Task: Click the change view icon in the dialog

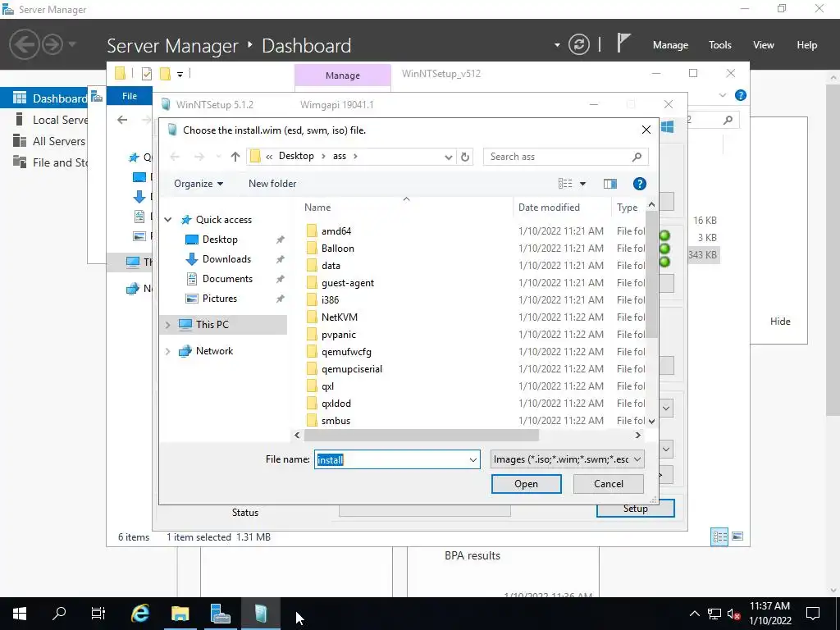Action: tap(565, 184)
